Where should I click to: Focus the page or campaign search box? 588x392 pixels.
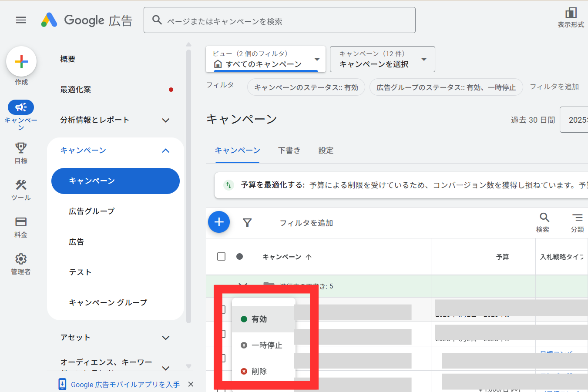[x=279, y=20]
